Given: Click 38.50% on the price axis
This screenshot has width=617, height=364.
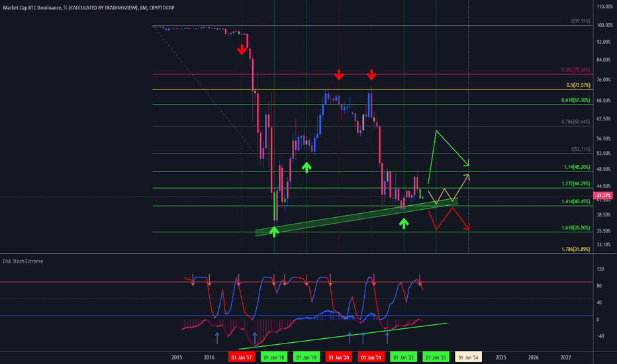Looking at the screenshot, I should [604, 215].
